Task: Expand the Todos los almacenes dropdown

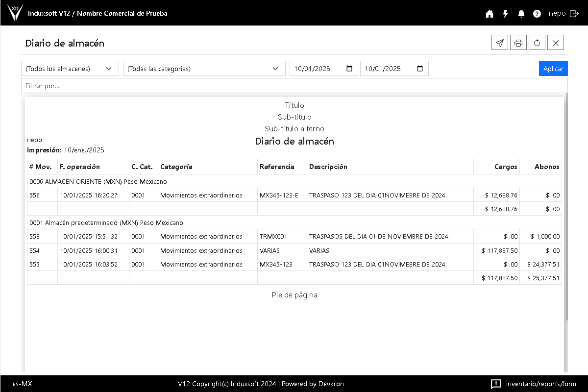Action: pyautogui.click(x=70, y=69)
